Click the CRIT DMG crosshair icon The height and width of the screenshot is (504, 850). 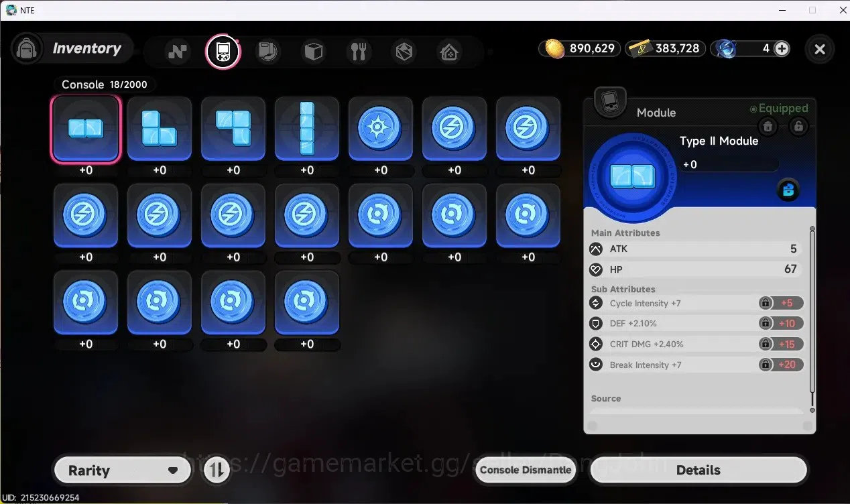click(x=595, y=344)
